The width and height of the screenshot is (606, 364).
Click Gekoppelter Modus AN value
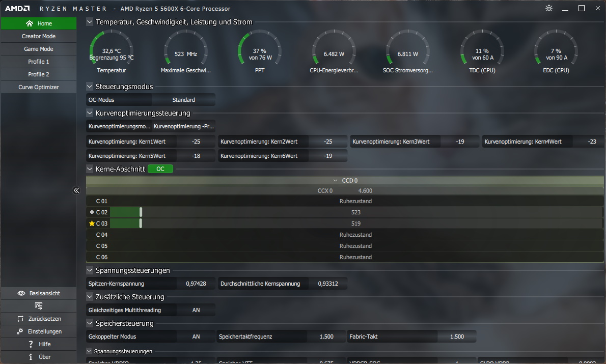pos(196,337)
